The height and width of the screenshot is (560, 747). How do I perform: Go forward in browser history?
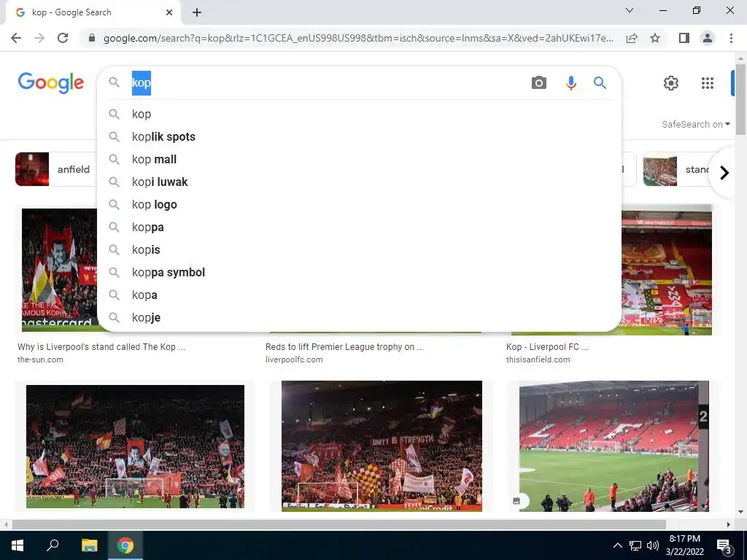[39, 38]
